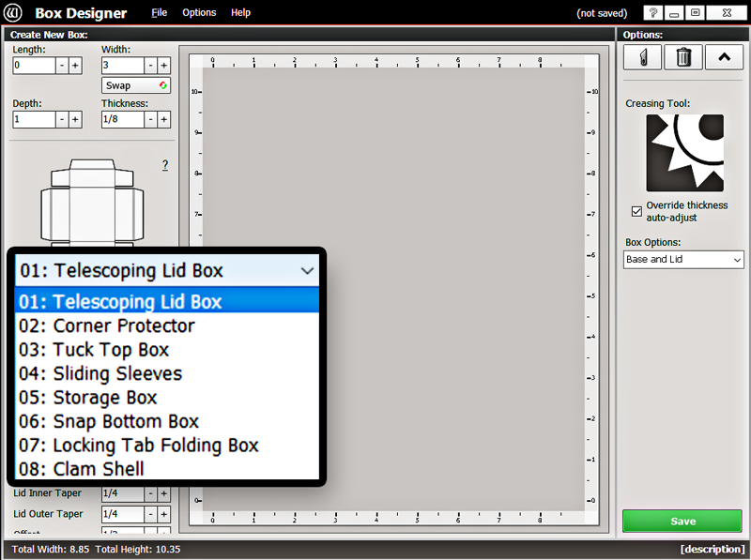
Task: Click the knife tool icon in Options
Action: tap(643, 57)
